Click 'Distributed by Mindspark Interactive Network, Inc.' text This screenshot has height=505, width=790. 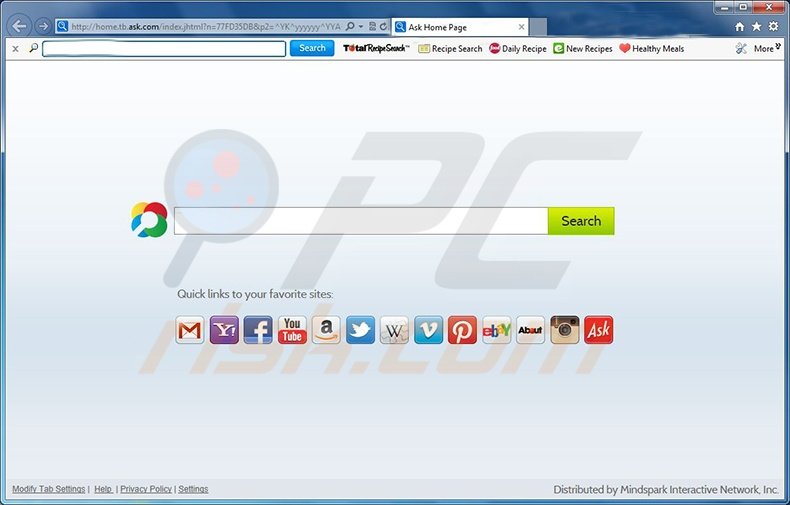click(666, 489)
